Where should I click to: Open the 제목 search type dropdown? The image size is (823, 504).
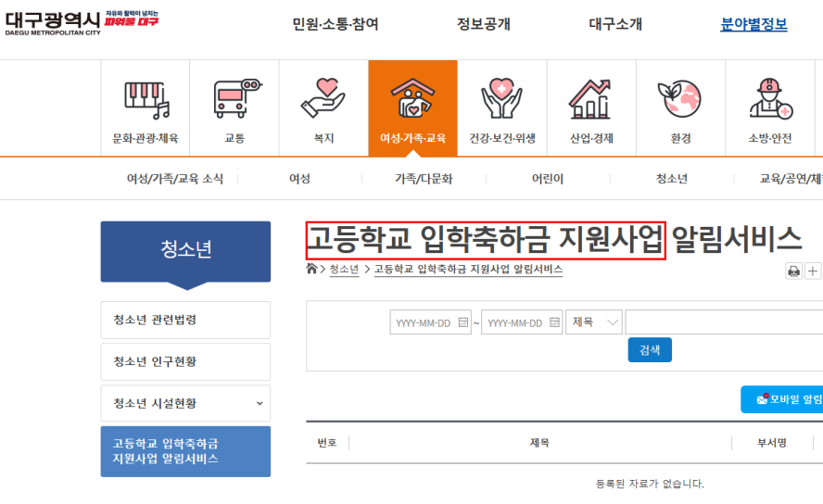(x=594, y=322)
